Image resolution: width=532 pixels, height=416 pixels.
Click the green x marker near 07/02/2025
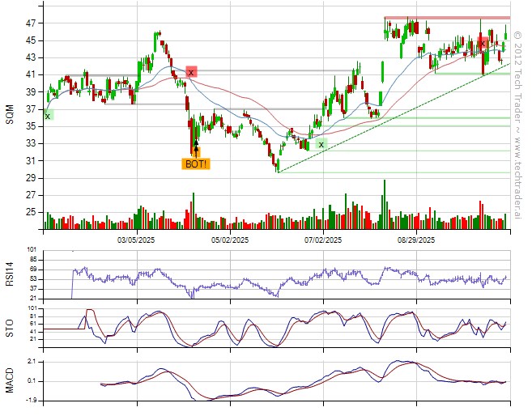pyautogui.click(x=321, y=144)
